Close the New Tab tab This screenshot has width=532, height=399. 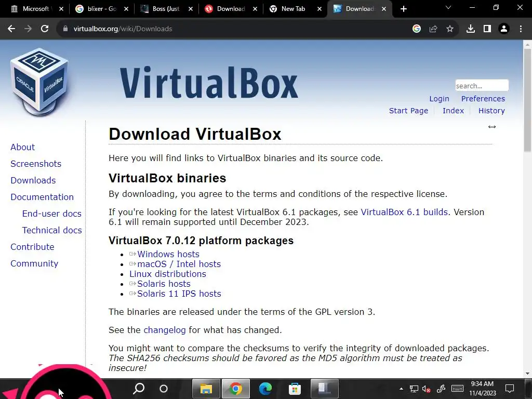click(320, 9)
